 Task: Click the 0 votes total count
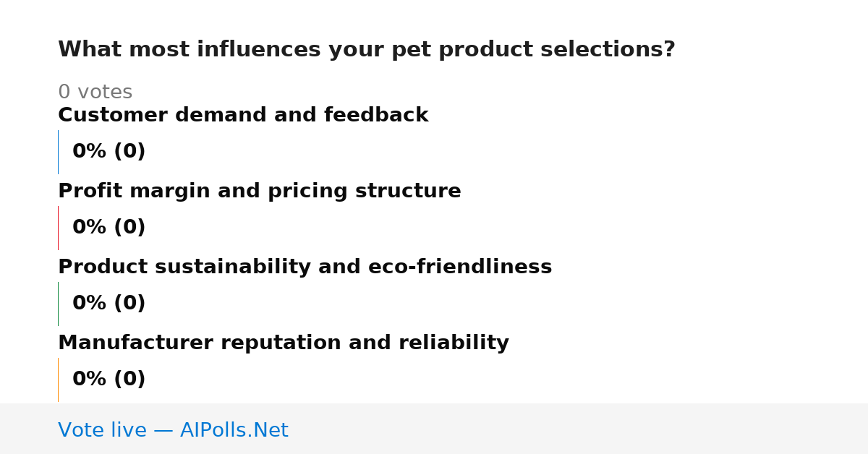coord(95,93)
